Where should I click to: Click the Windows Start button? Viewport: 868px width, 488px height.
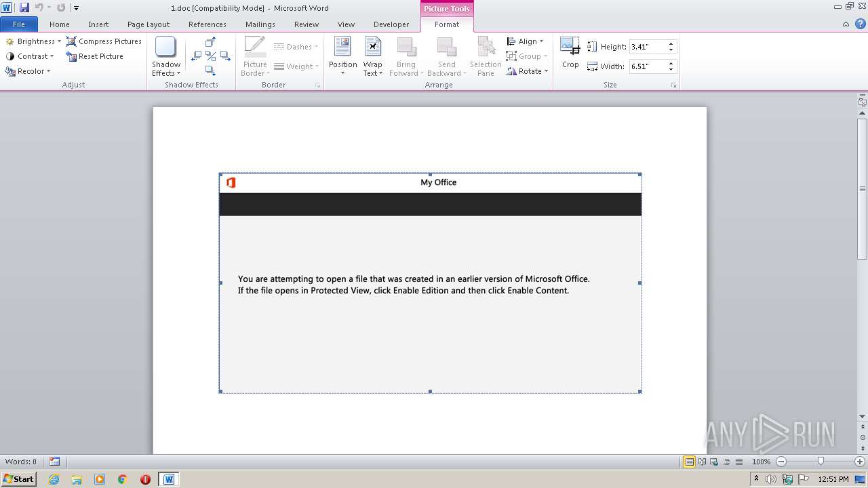pos(18,479)
